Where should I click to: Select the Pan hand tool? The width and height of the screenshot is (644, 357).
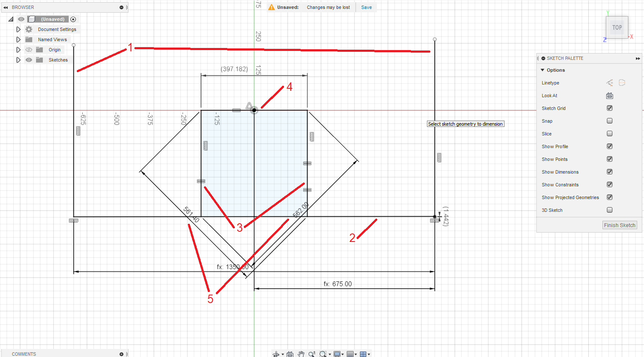pyautogui.click(x=301, y=354)
